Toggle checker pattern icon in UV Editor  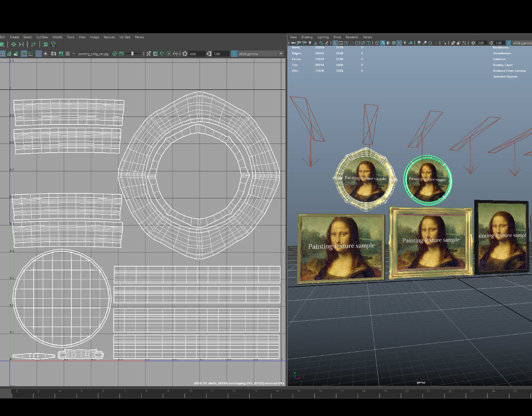pos(67,54)
